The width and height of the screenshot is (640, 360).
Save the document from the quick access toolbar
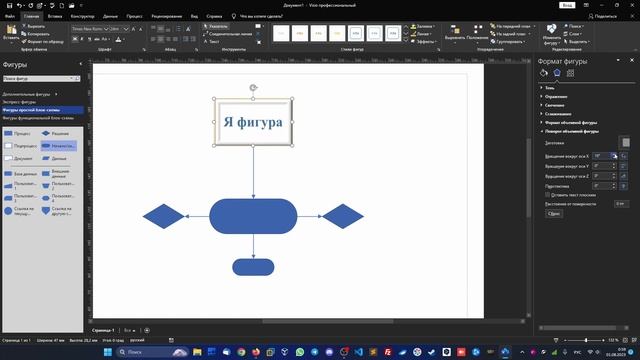9,6
